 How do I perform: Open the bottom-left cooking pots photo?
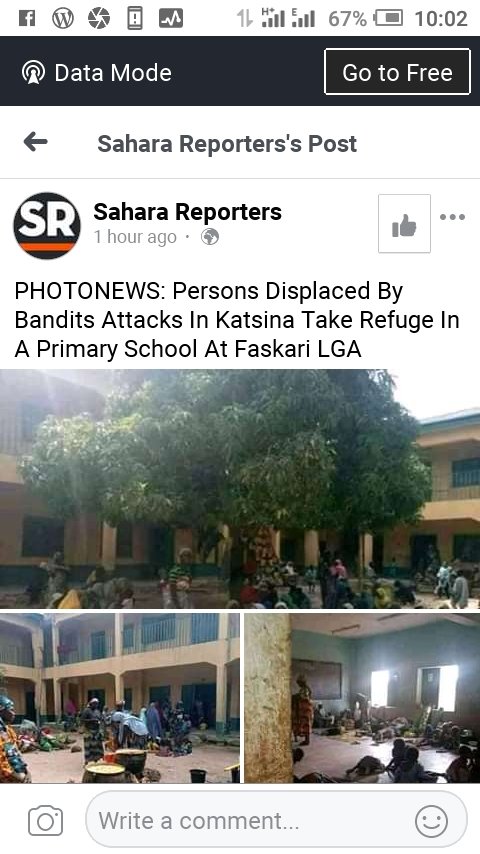click(x=120, y=698)
